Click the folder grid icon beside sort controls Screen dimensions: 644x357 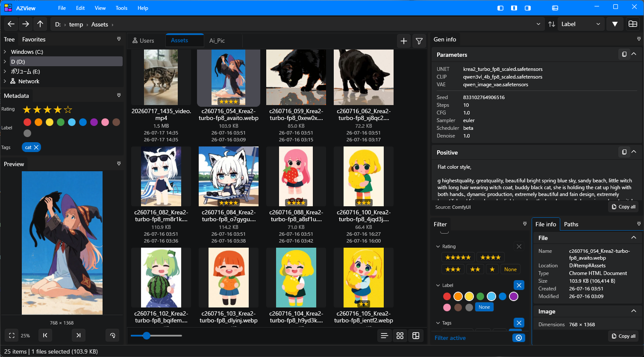(633, 24)
